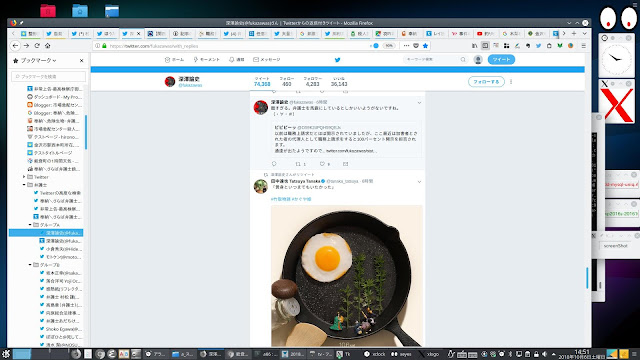640x360 pixels.
Task: Click the xlogo window with red X
Action: click(x=617, y=106)
